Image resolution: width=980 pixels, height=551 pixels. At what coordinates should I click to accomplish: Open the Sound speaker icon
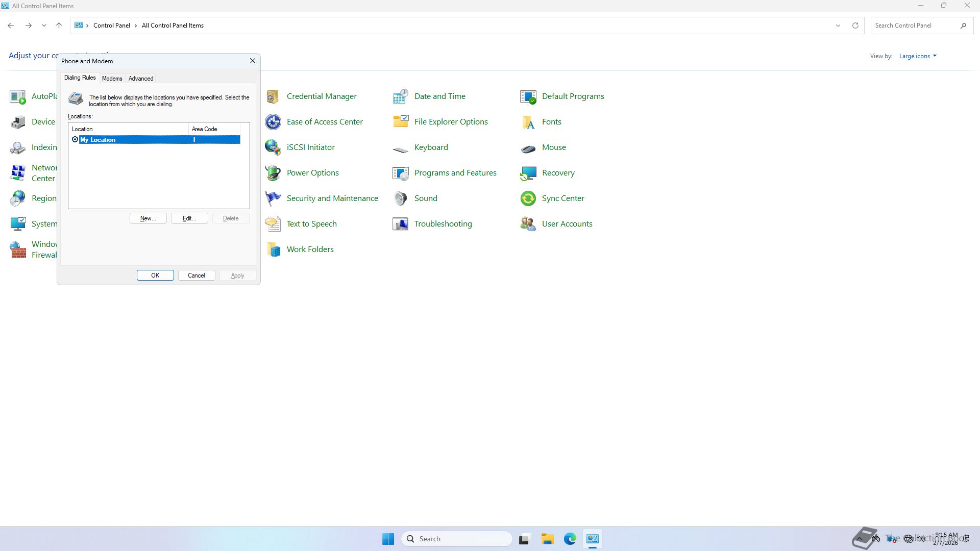pyautogui.click(x=401, y=198)
